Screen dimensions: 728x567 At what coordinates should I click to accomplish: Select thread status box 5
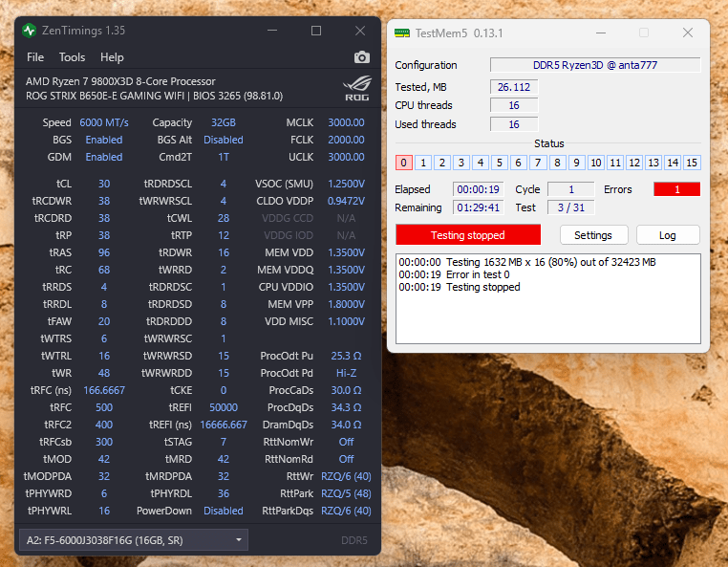[500, 163]
